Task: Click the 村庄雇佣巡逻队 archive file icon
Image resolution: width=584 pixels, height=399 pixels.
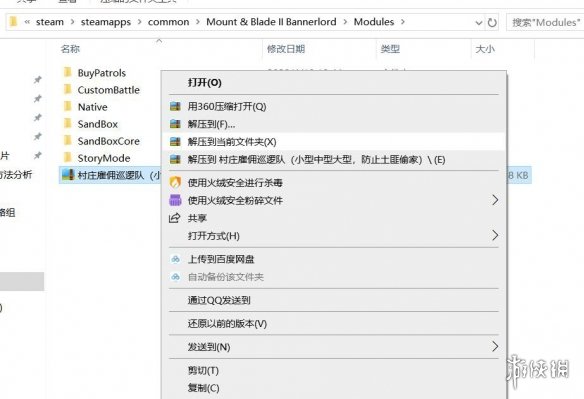Action: 68,175
